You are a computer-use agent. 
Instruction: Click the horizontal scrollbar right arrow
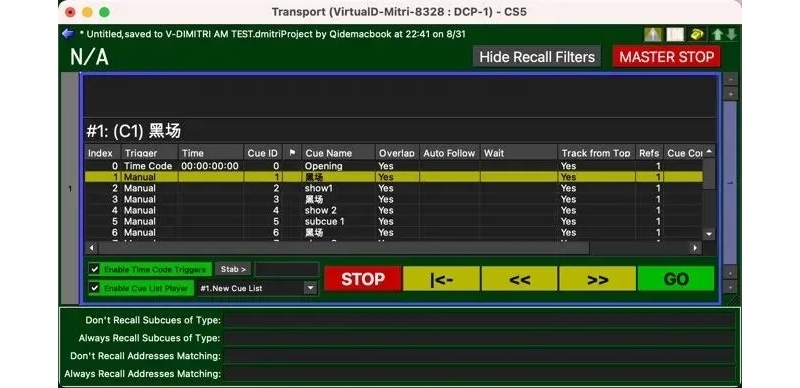pos(695,248)
